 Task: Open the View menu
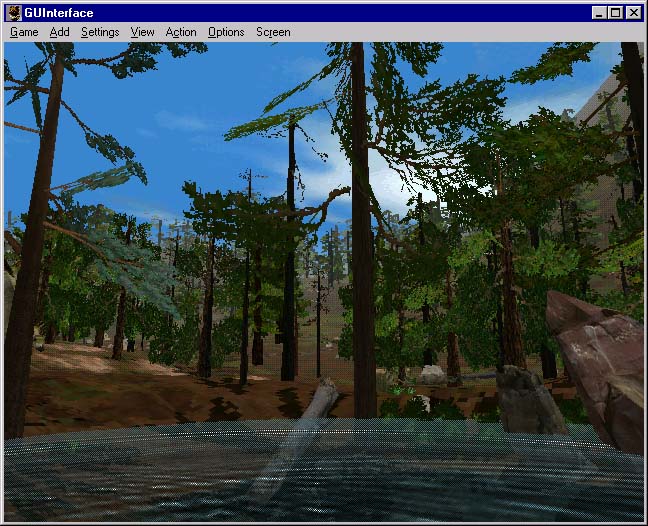point(143,32)
